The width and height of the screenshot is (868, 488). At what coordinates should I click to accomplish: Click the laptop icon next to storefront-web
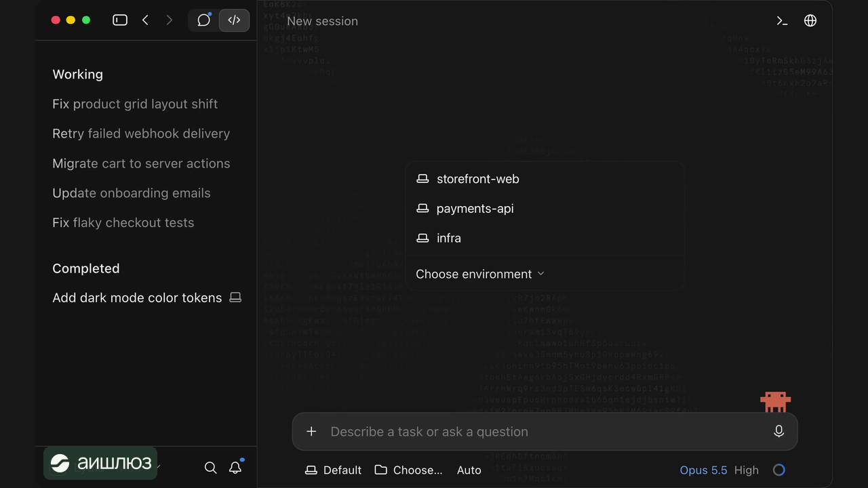point(422,179)
